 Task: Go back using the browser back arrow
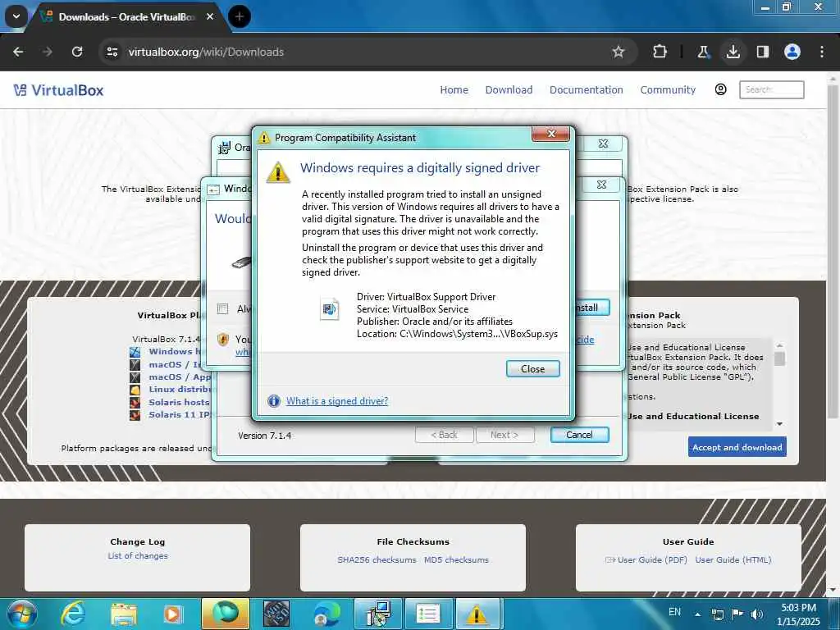click(18, 52)
